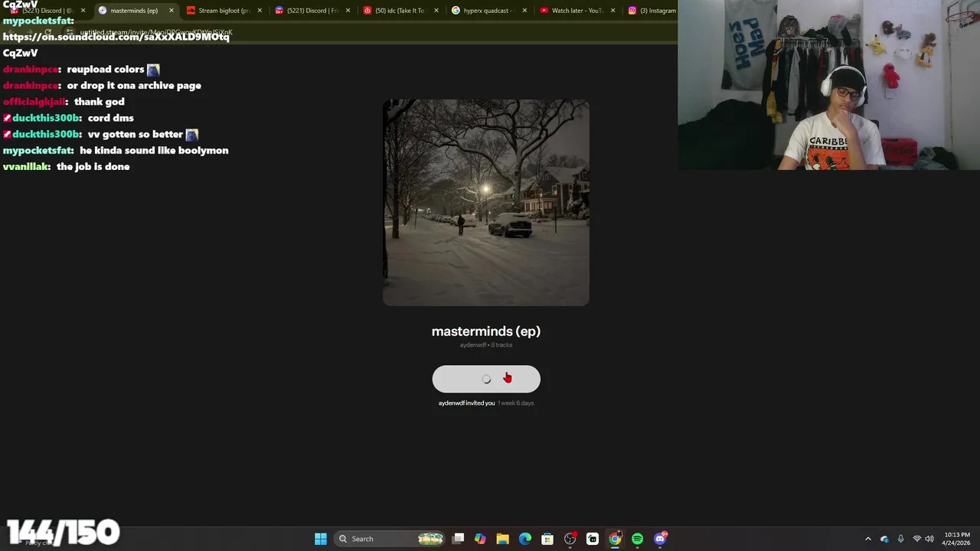The width and height of the screenshot is (980, 551).
Task: Switch to the second Discord Friends tab
Action: pyautogui.click(x=310, y=11)
